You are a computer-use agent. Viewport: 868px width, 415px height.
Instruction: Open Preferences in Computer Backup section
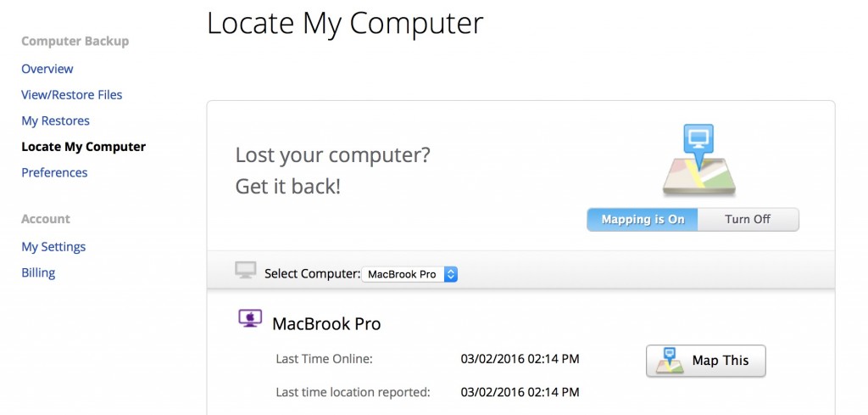(54, 173)
